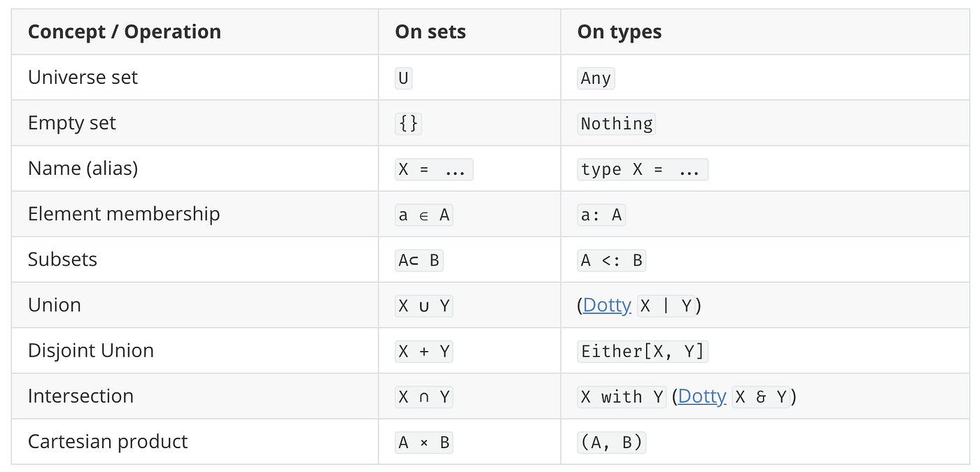Click the "Cartesian product" row label
Viewport: 980px width, 472px height.
(x=108, y=442)
